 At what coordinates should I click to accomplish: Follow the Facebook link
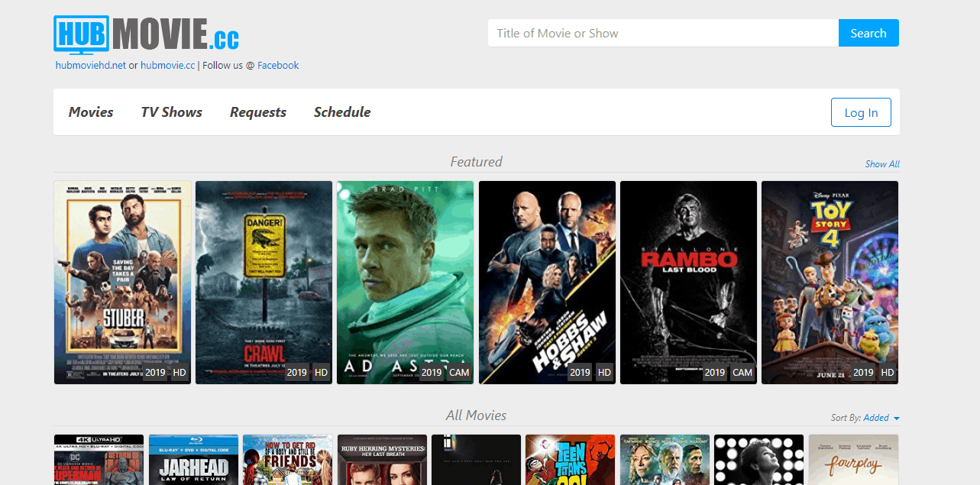(x=278, y=66)
